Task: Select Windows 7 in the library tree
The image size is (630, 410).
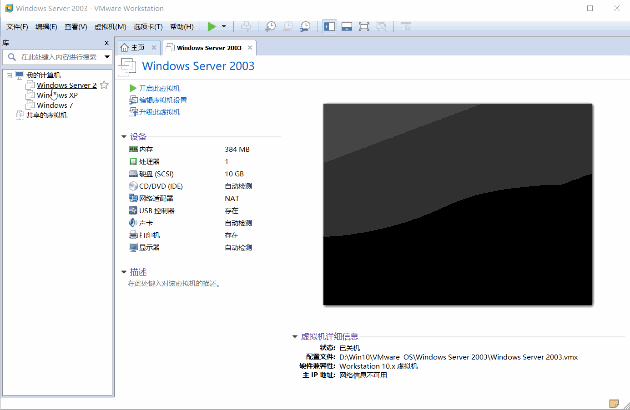Action: pyautogui.click(x=55, y=105)
